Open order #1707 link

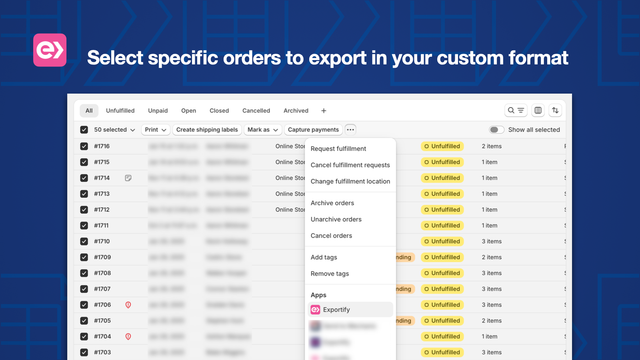(102, 289)
